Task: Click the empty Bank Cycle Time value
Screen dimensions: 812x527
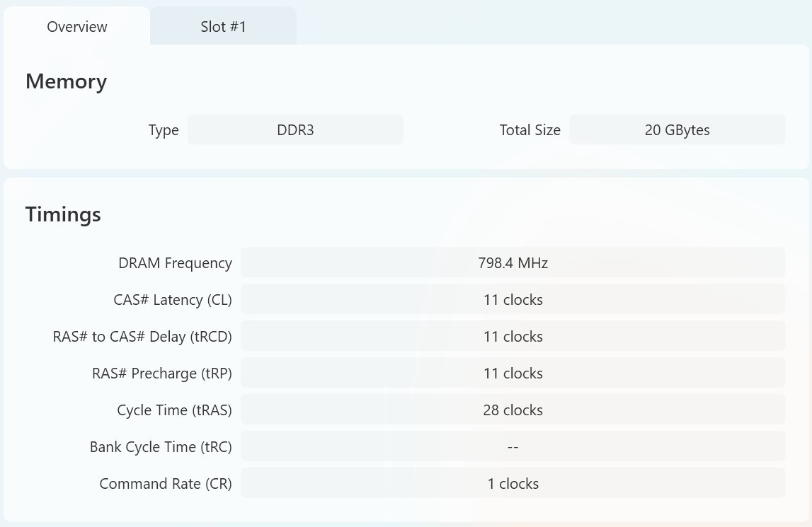Action: point(513,446)
